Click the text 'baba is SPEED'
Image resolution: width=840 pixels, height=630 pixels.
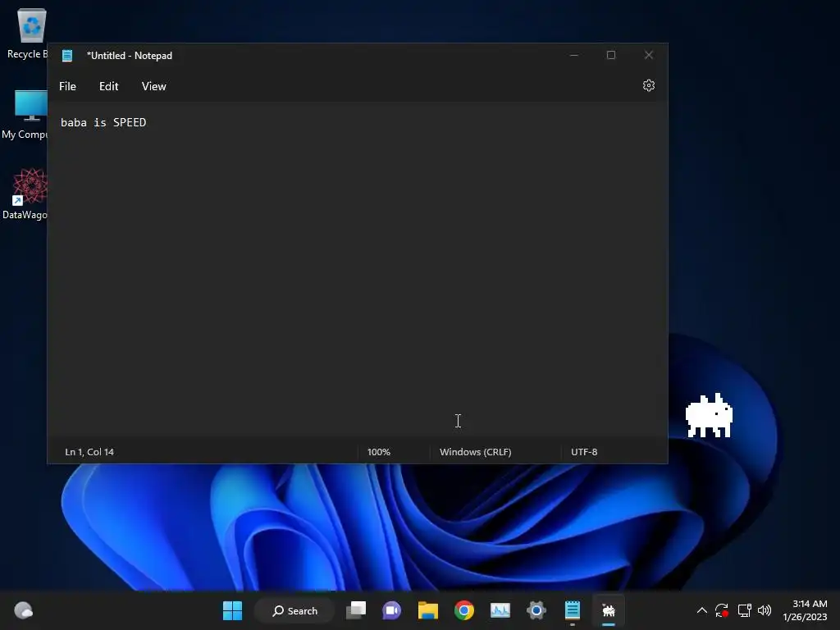[103, 123]
